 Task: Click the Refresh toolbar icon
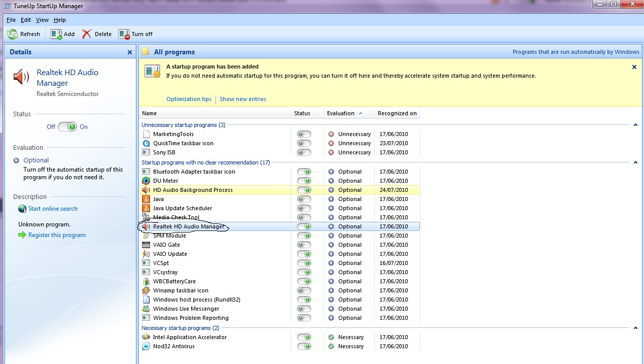[x=13, y=34]
